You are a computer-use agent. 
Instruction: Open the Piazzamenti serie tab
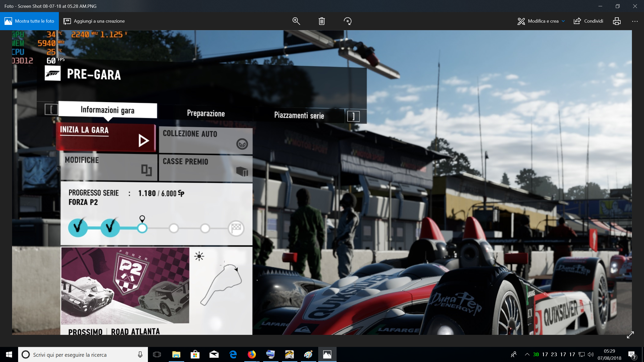pyautogui.click(x=299, y=115)
